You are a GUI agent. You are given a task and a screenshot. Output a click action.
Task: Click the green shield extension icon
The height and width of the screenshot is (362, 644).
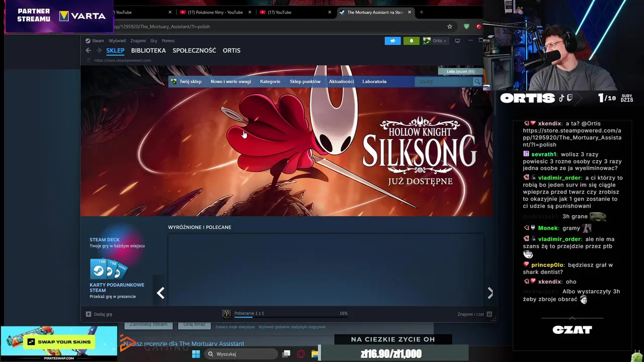coord(466,27)
